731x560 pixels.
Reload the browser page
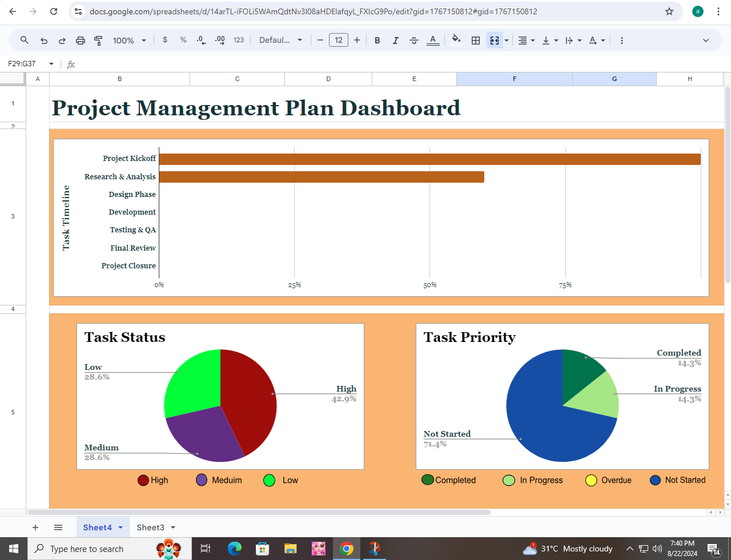(54, 11)
